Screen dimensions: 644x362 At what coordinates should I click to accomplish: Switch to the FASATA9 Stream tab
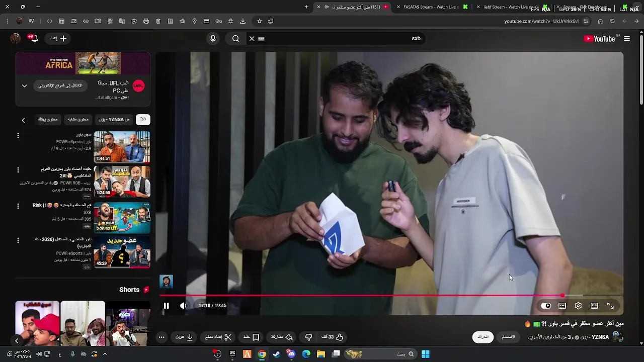click(432, 7)
